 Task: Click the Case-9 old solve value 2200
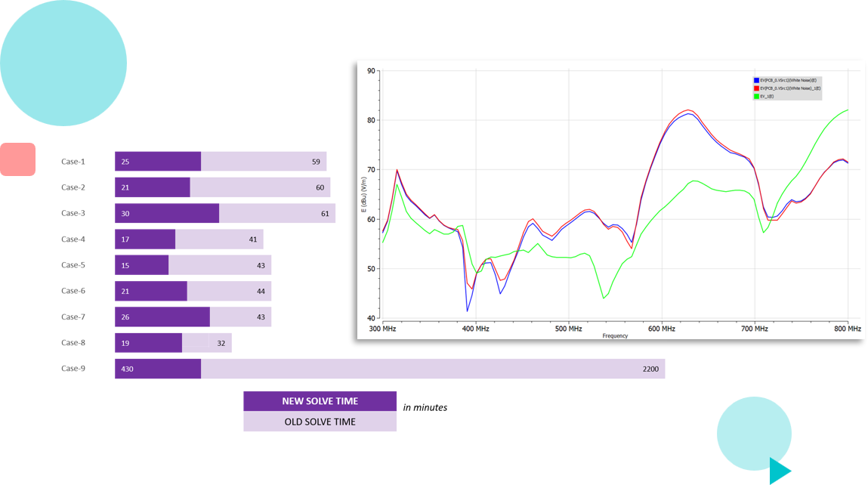tap(650, 369)
